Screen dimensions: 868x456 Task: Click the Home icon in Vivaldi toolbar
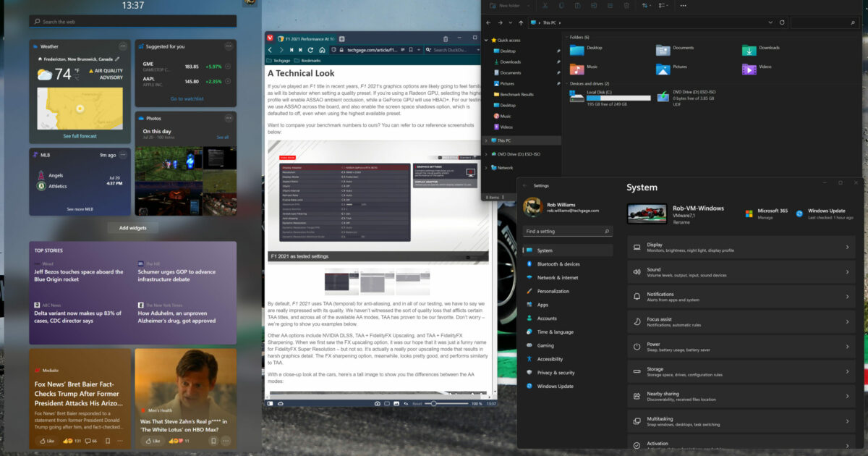[323, 48]
